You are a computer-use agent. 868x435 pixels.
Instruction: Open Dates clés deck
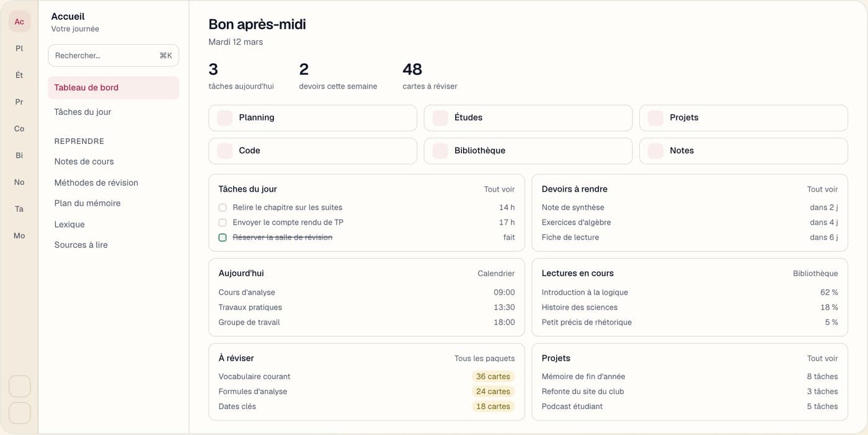[x=366, y=406]
